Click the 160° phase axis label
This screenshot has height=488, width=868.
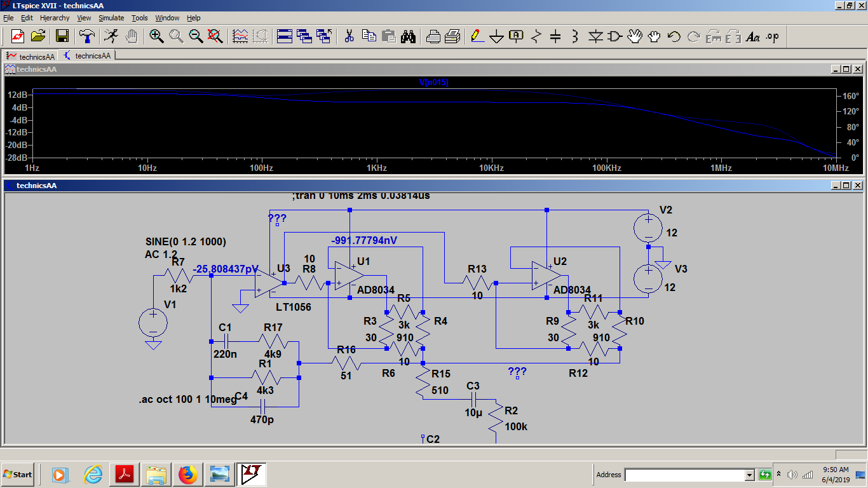pyautogui.click(x=851, y=97)
